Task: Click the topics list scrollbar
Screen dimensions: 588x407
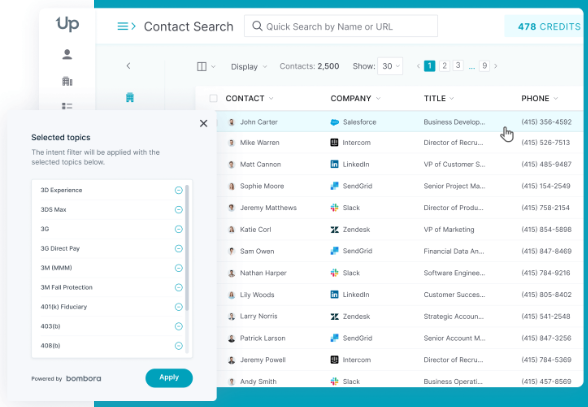Action: (x=187, y=248)
